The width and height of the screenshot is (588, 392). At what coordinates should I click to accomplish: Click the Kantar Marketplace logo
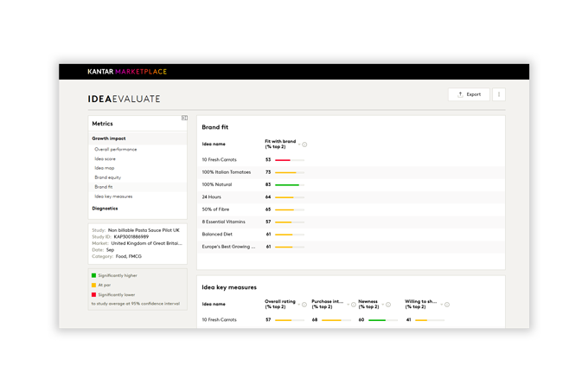127,72
